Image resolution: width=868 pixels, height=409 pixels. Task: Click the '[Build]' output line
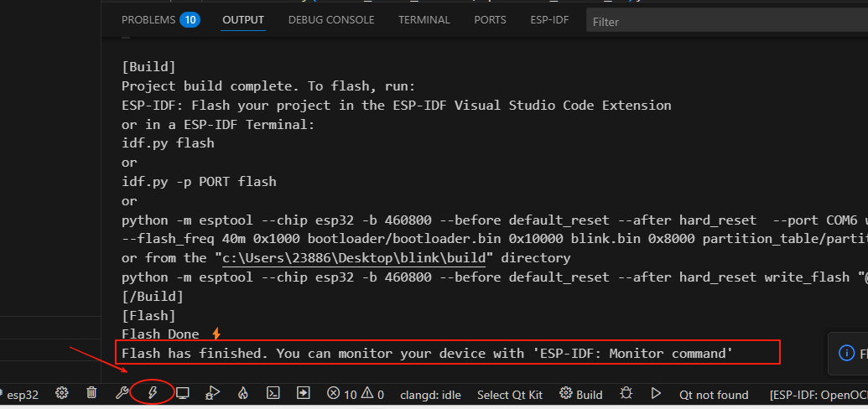(x=148, y=67)
